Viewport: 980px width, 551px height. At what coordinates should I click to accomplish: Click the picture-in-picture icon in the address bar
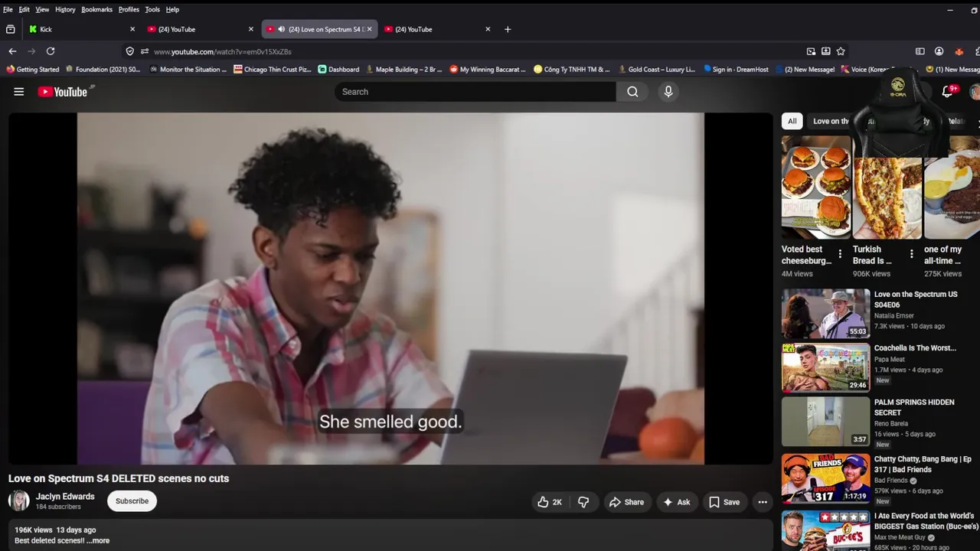811,51
